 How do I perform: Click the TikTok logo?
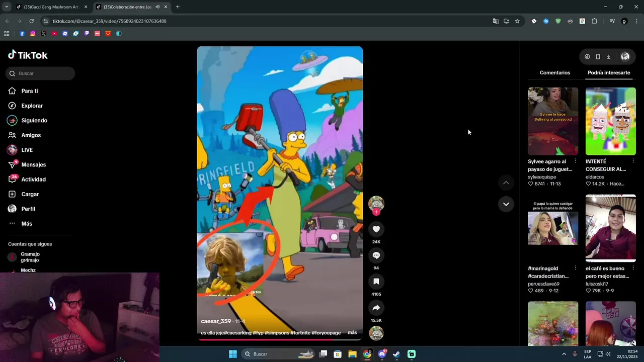click(x=28, y=55)
